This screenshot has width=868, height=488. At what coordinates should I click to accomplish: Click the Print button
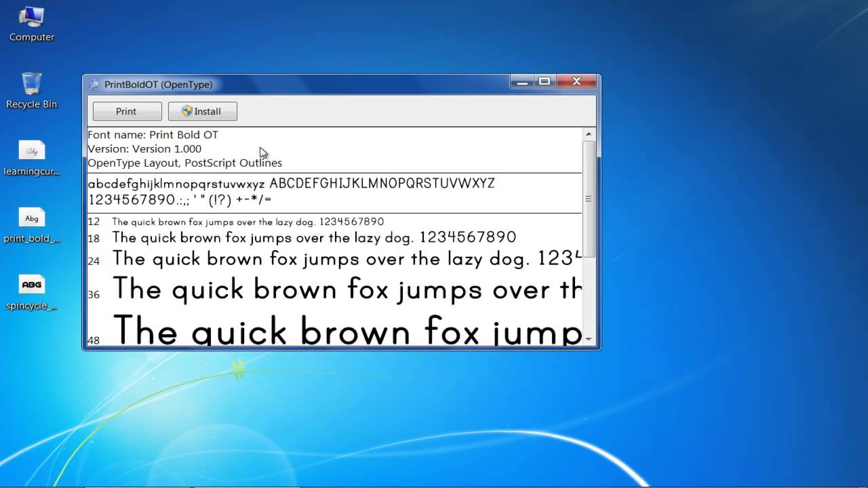tap(127, 111)
